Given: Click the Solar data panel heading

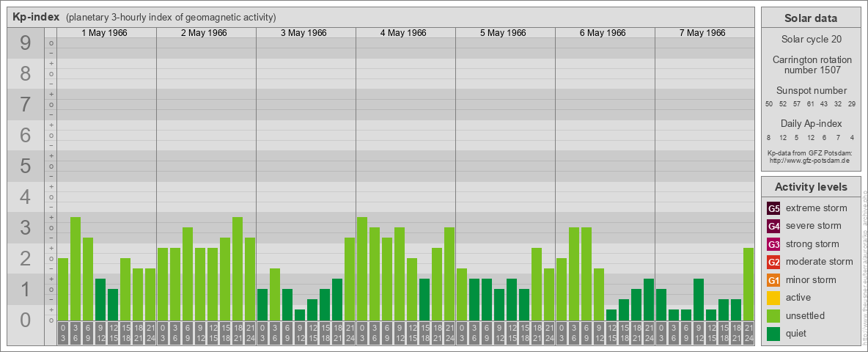Looking at the screenshot, I should [x=810, y=18].
